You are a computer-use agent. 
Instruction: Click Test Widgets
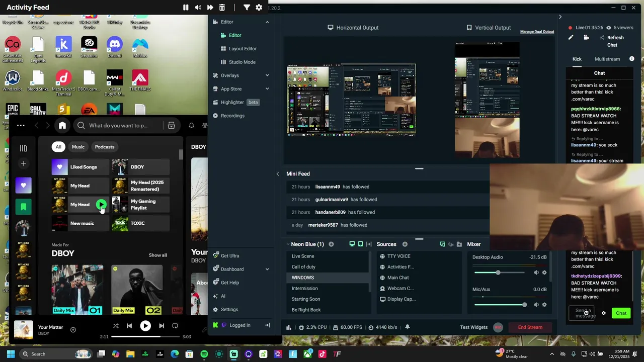click(x=473, y=327)
